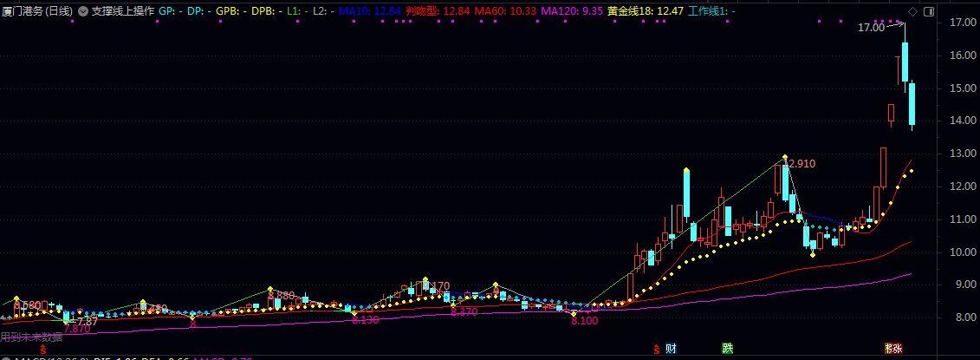This screenshot has height=360, width=980.
Task: Click the 用到未来数据 warning text
Action: [31, 337]
